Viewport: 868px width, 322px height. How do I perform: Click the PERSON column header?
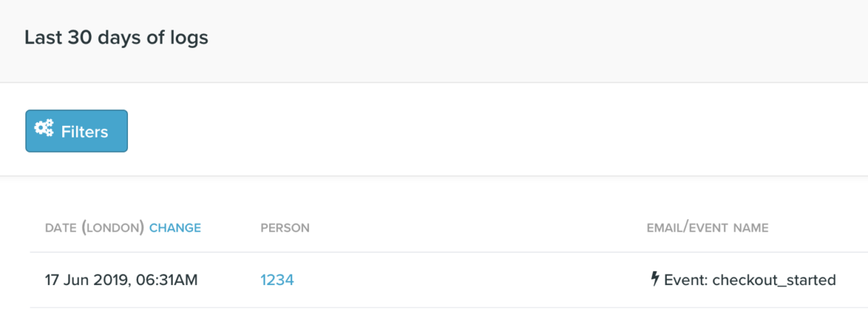point(285,228)
